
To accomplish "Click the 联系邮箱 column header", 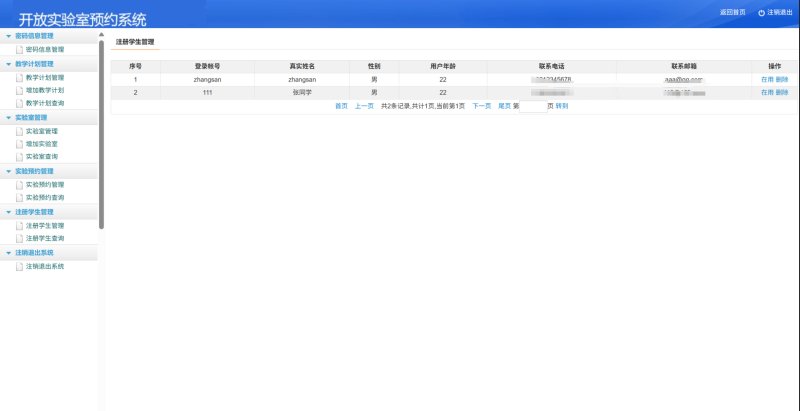I will coord(684,67).
